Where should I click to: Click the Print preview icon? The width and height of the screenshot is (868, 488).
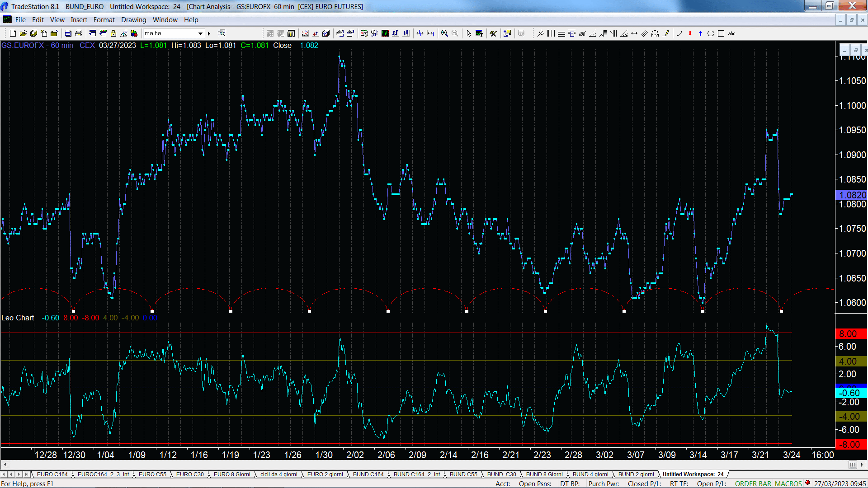[x=68, y=33]
